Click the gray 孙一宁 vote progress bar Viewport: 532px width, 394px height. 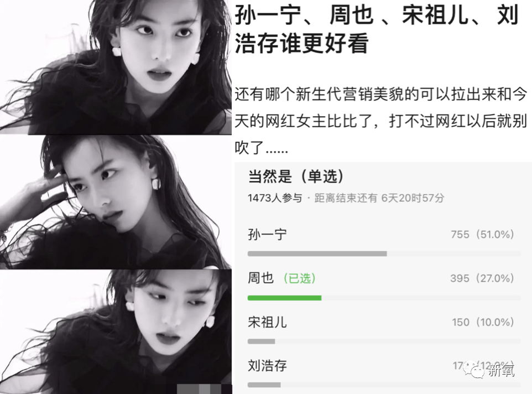[x=317, y=253]
